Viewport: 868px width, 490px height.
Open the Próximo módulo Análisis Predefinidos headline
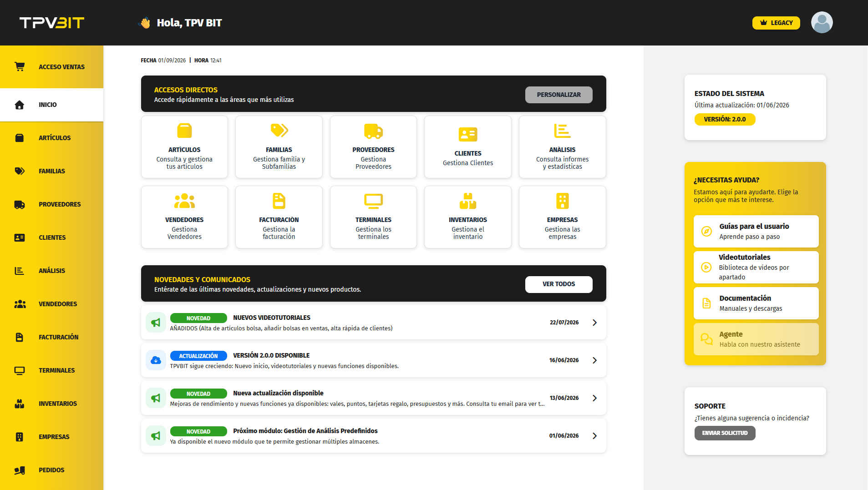(x=305, y=431)
